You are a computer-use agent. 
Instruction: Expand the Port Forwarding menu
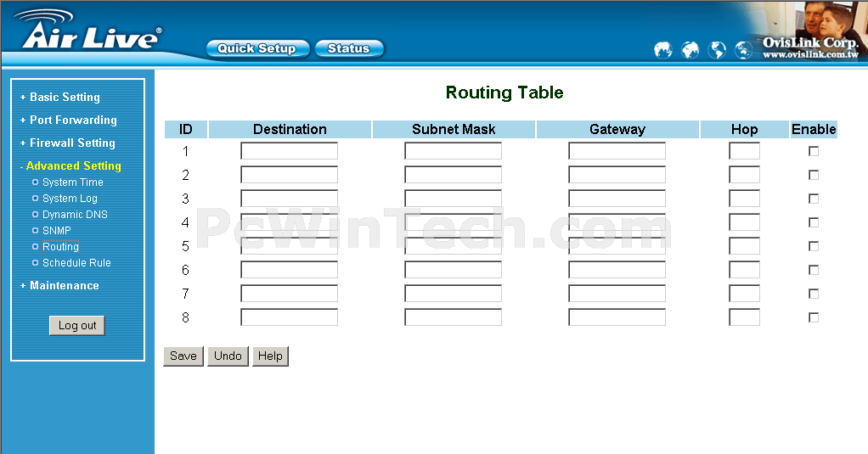coord(72,120)
